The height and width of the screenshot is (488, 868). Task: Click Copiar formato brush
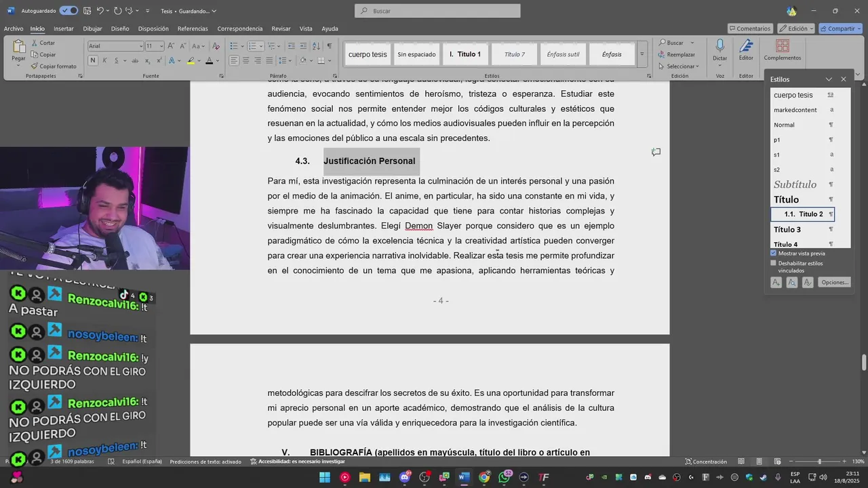tap(54, 66)
